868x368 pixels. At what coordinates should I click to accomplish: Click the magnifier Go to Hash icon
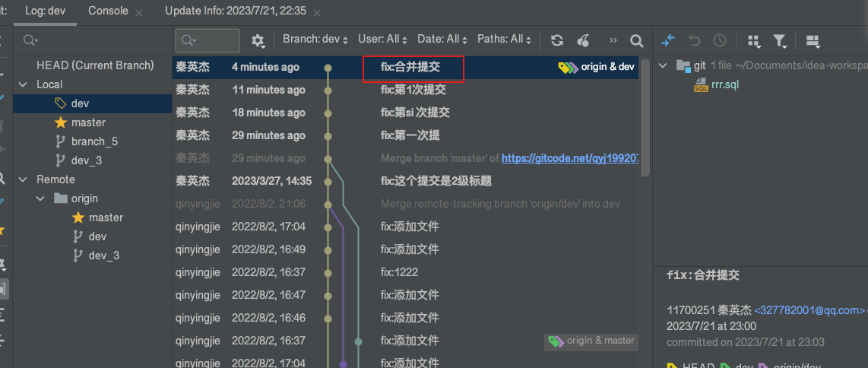(x=637, y=40)
